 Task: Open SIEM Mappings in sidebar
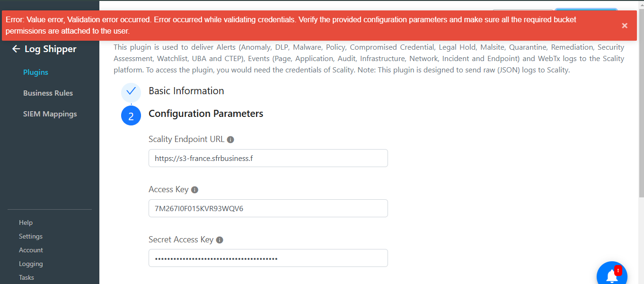pyautogui.click(x=50, y=114)
